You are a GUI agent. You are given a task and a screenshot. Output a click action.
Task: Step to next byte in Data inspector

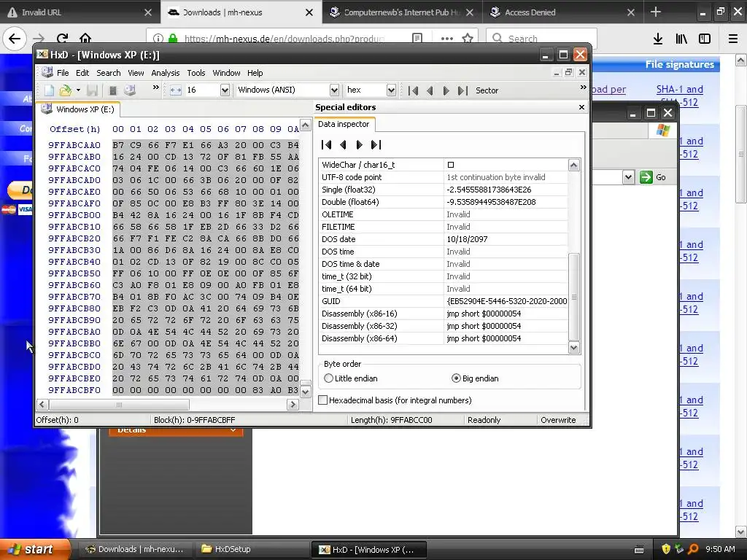pyautogui.click(x=359, y=145)
